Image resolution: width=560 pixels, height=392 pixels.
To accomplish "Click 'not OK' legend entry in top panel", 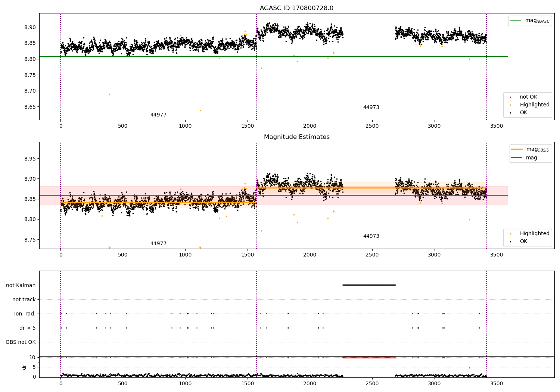I will [x=528, y=97].
